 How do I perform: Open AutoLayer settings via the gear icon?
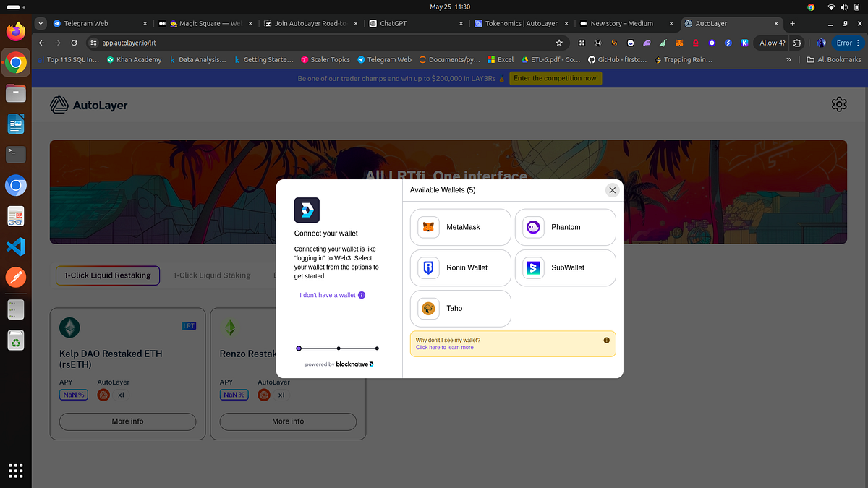pyautogui.click(x=839, y=104)
